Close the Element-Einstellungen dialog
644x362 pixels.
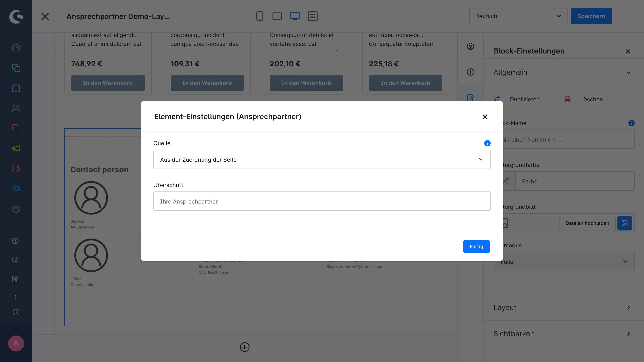point(485,117)
